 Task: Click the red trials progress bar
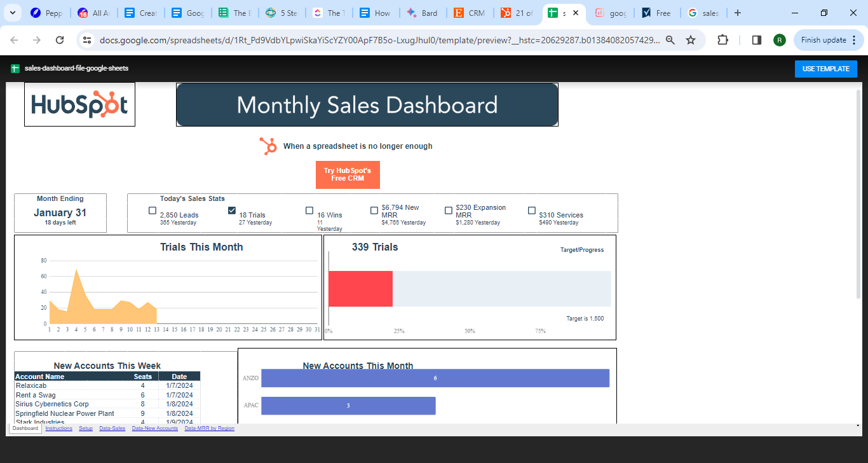[360, 289]
